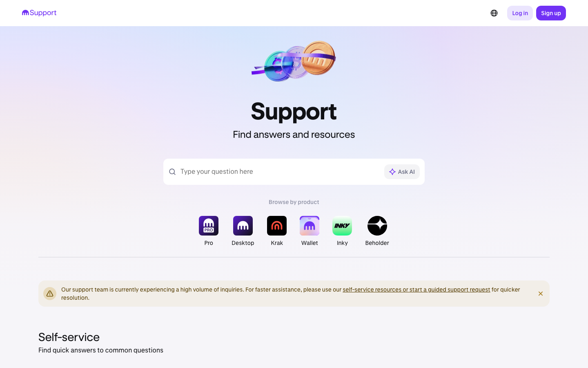Open the Pro product icon
The width and height of the screenshot is (588, 368).
coord(209,226)
